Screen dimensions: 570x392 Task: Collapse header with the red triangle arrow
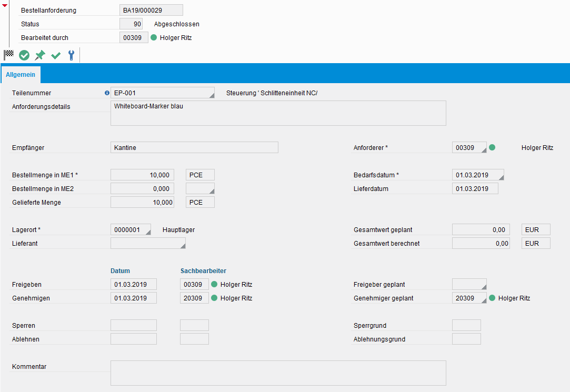click(4, 5)
